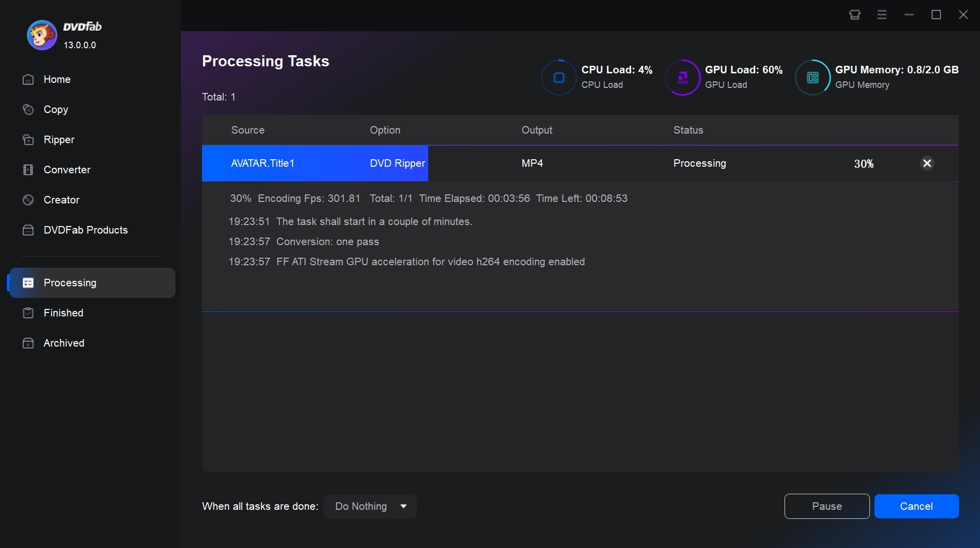View GPU Load percentage indicator
The height and width of the screenshot is (548, 980).
coord(727,76)
